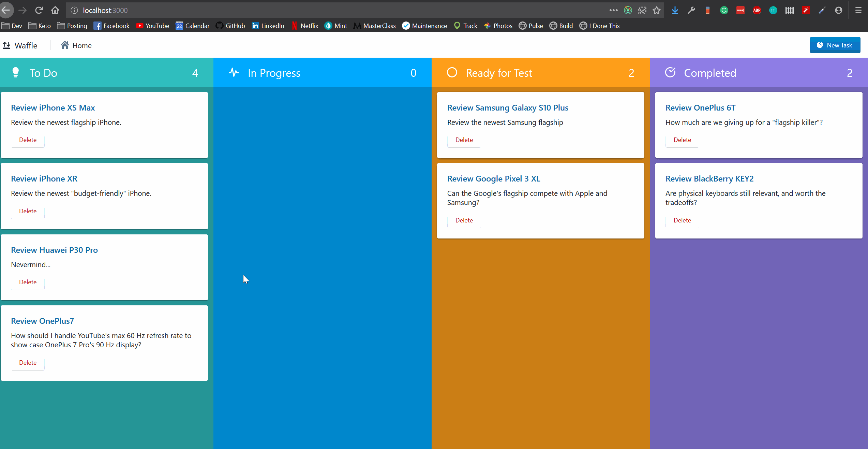
Task: Delete the Review BlackBerry KEY2 task
Action: click(x=682, y=220)
